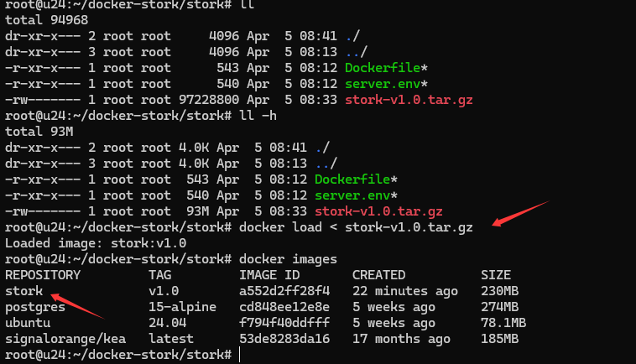Click the 08:41 timestamp in the ll -h listing
Screen dimensions: 636x364
(288, 148)
